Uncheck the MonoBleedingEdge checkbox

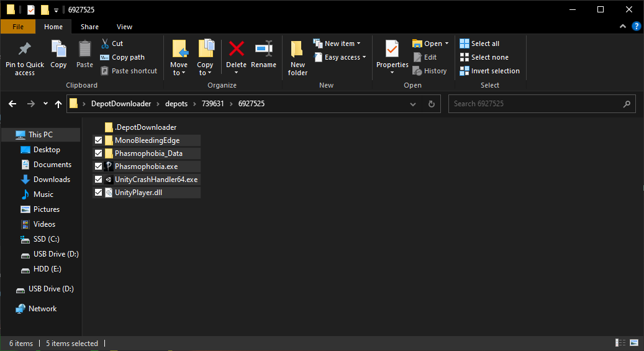coord(98,140)
